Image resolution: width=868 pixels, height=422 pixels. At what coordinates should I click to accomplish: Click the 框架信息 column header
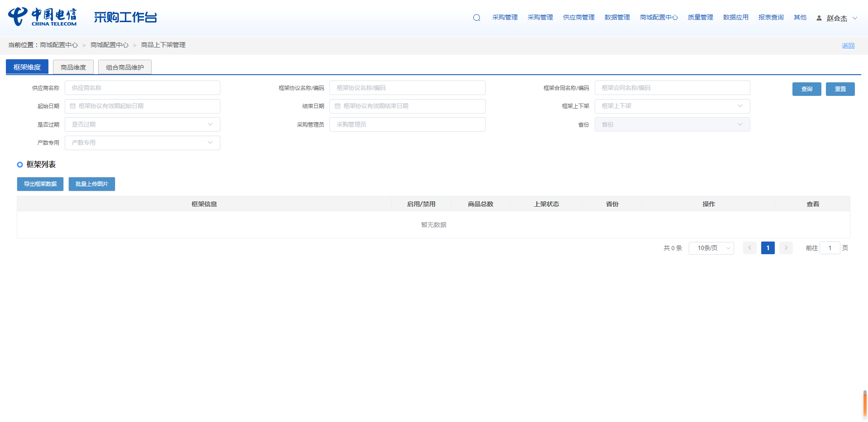click(204, 204)
